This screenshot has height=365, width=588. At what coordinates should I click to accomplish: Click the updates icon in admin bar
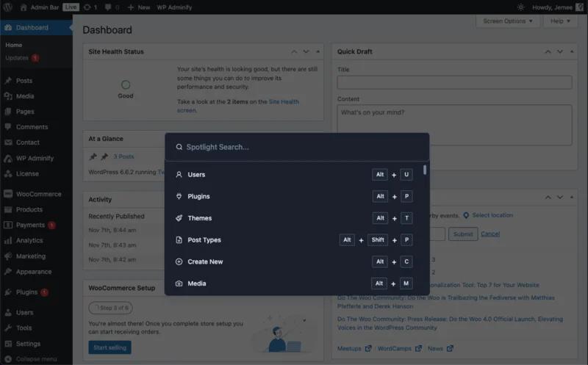90,7
